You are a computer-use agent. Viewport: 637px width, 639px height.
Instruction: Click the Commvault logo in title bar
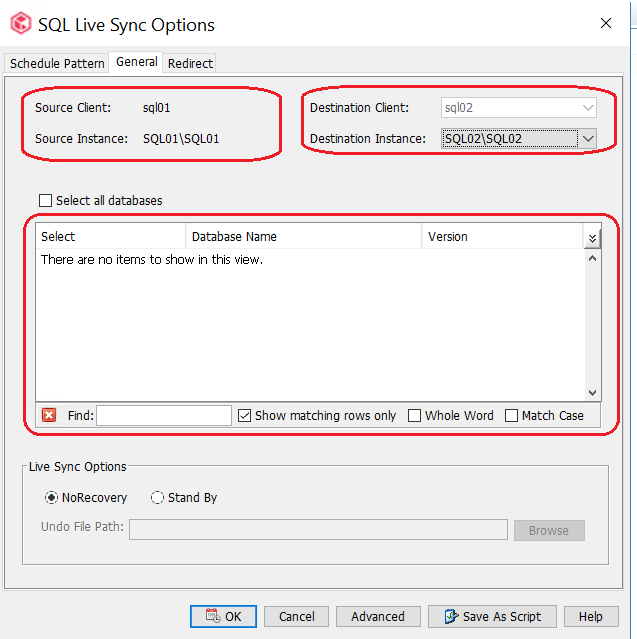[x=21, y=23]
